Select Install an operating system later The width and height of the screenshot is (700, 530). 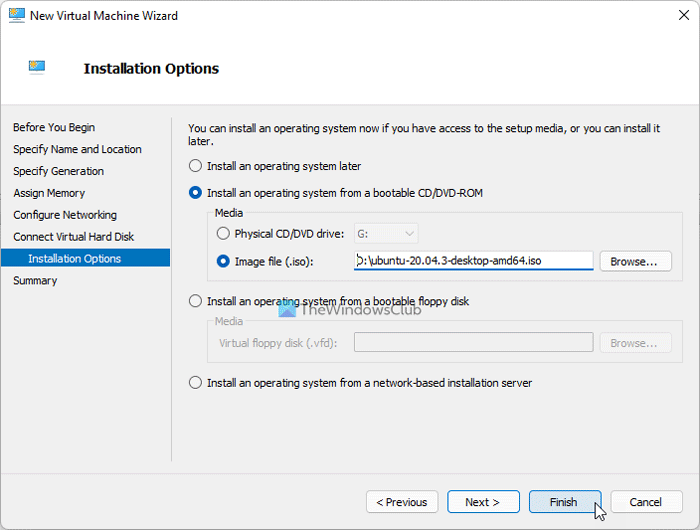[196, 166]
